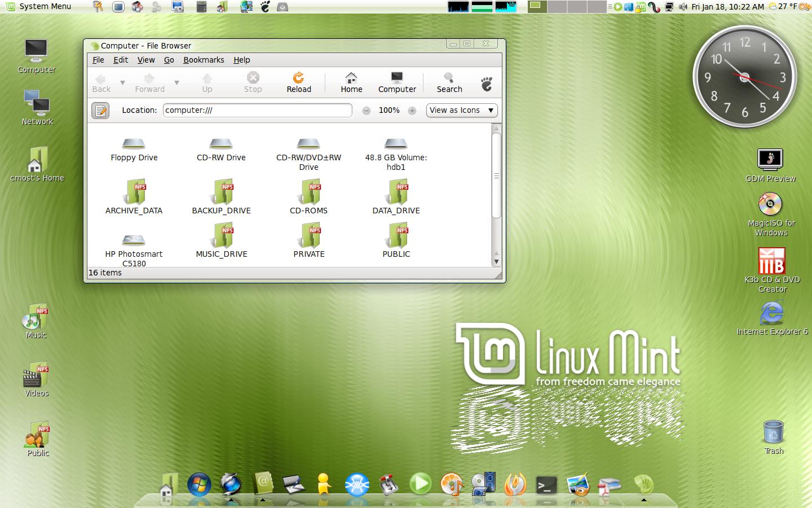Click the GNOME foot icon in top panel
Screen dimensions: 812x508
[265, 7]
